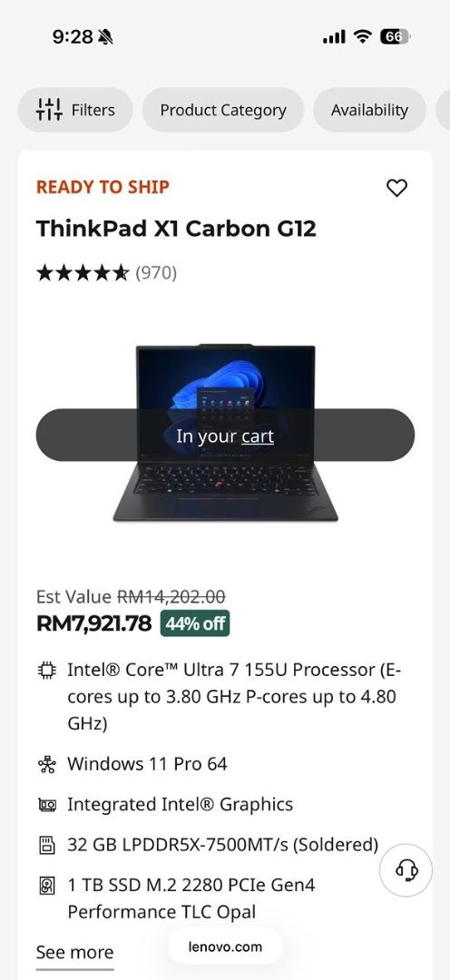Tap the storage drive icon beside 1 TB SSD
The width and height of the screenshot is (450, 980).
(47, 886)
